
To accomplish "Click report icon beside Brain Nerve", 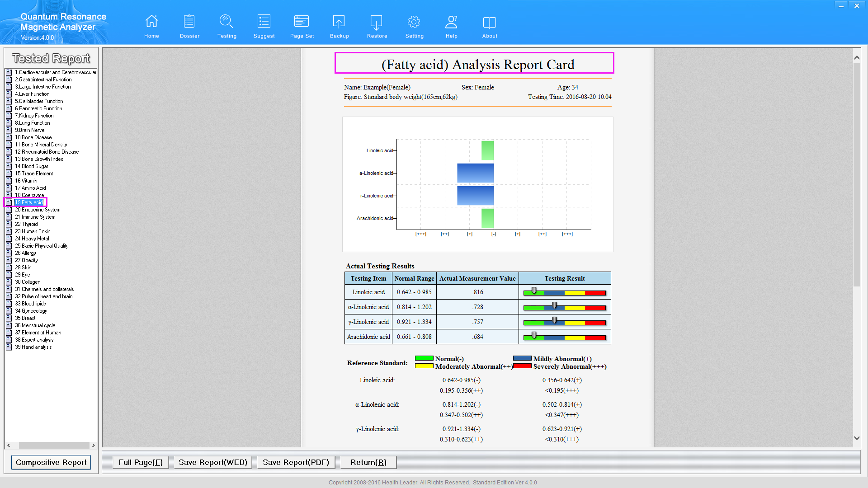I will pos(9,130).
